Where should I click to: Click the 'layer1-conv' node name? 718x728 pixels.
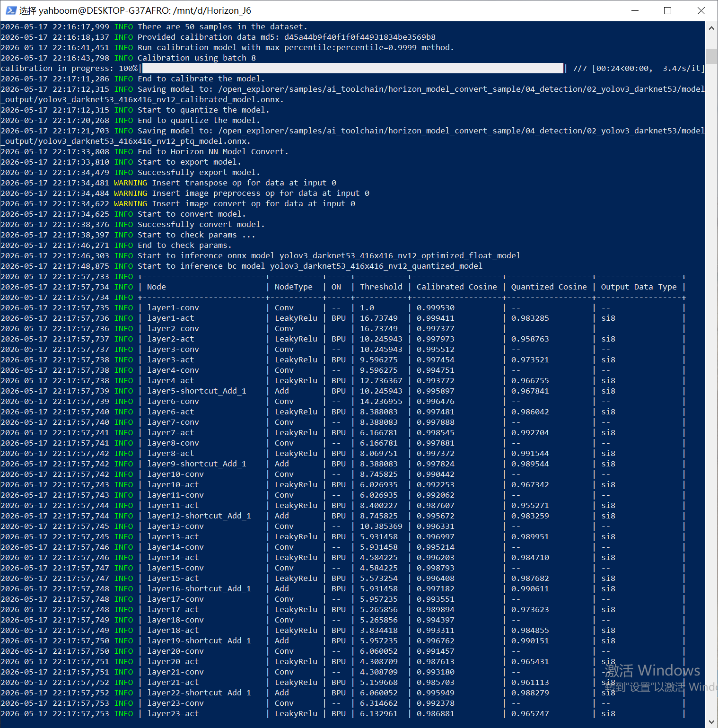coord(173,307)
